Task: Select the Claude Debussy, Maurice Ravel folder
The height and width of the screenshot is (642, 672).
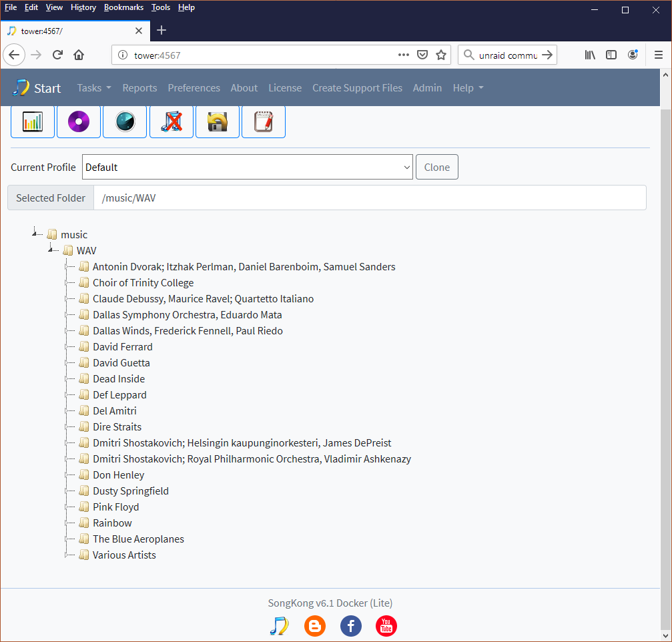Action: coord(203,299)
